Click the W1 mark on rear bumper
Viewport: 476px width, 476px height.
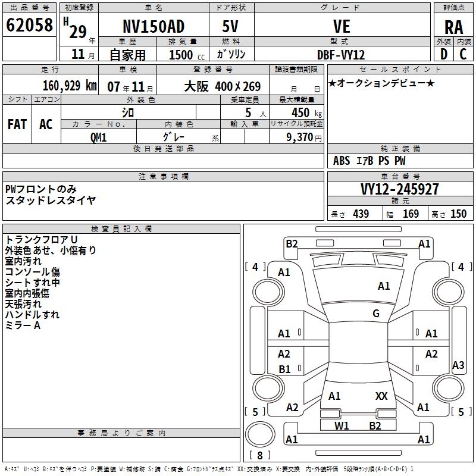click(341, 426)
